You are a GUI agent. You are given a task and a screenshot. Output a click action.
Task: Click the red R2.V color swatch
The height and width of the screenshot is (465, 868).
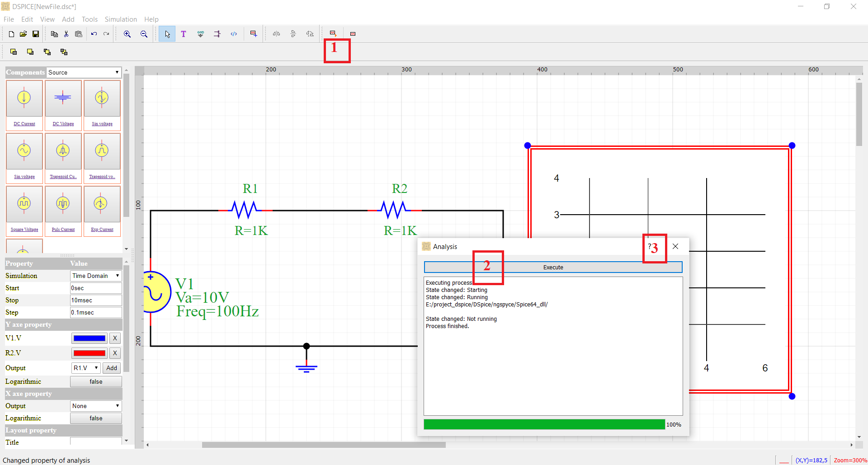click(90, 353)
